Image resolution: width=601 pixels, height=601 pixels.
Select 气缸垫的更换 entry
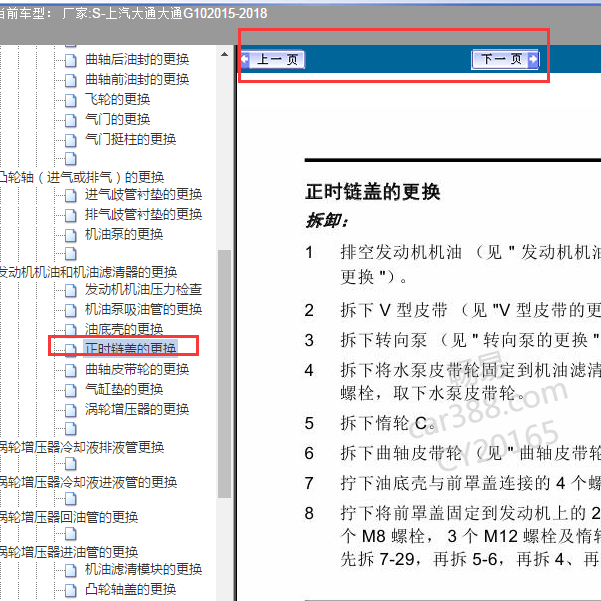tap(124, 389)
